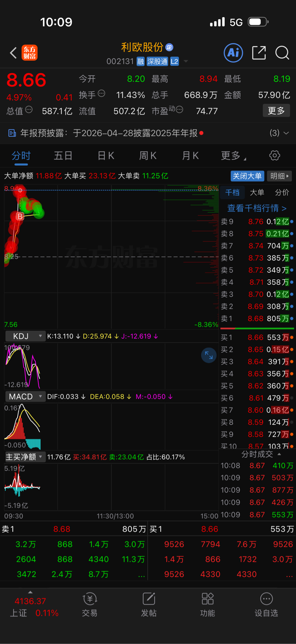Tap the 更多 button in quote header
This screenshot has width=296, height=644.
276,111
